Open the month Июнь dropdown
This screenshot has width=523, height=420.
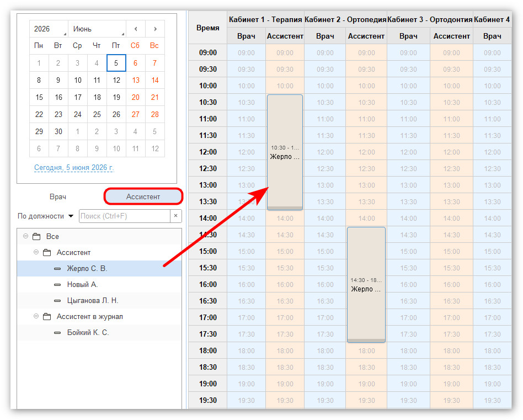coord(97,29)
